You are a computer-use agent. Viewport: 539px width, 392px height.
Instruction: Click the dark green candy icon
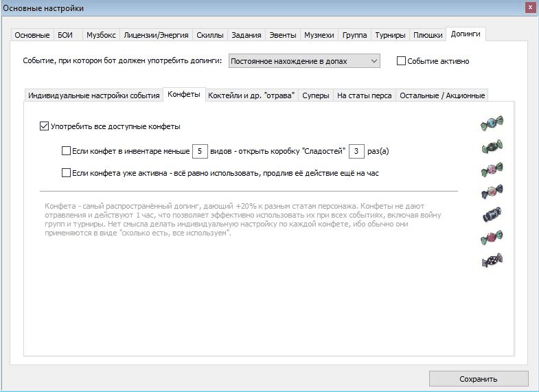click(x=492, y=147)
